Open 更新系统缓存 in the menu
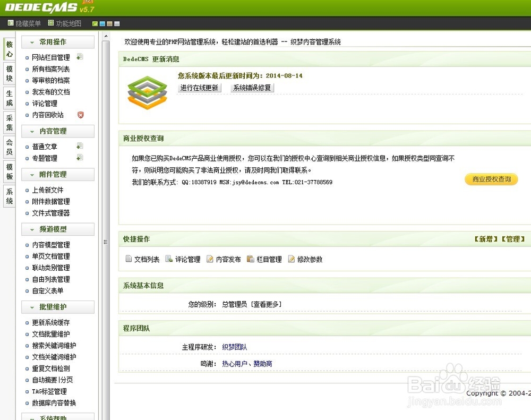The height and width of the screenshot is (420, 531). click(51, 322)
